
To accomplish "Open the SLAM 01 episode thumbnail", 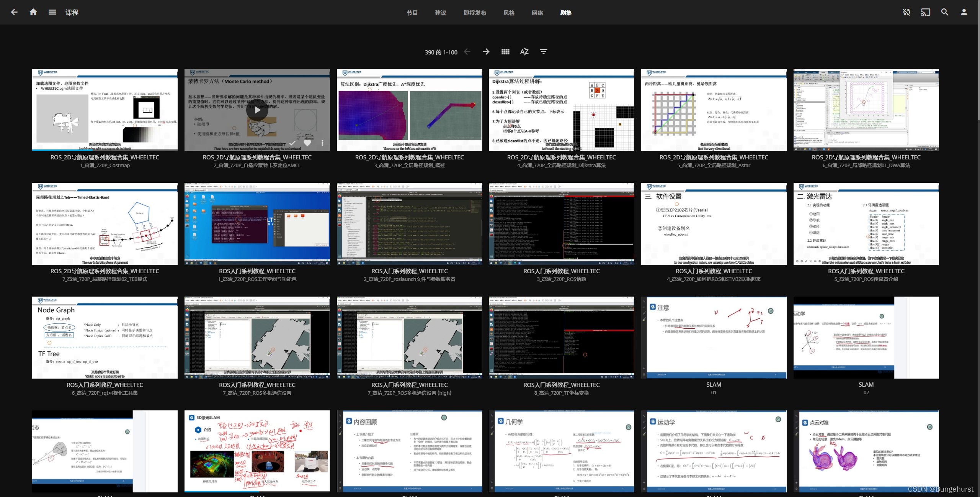I will [714, 337].
